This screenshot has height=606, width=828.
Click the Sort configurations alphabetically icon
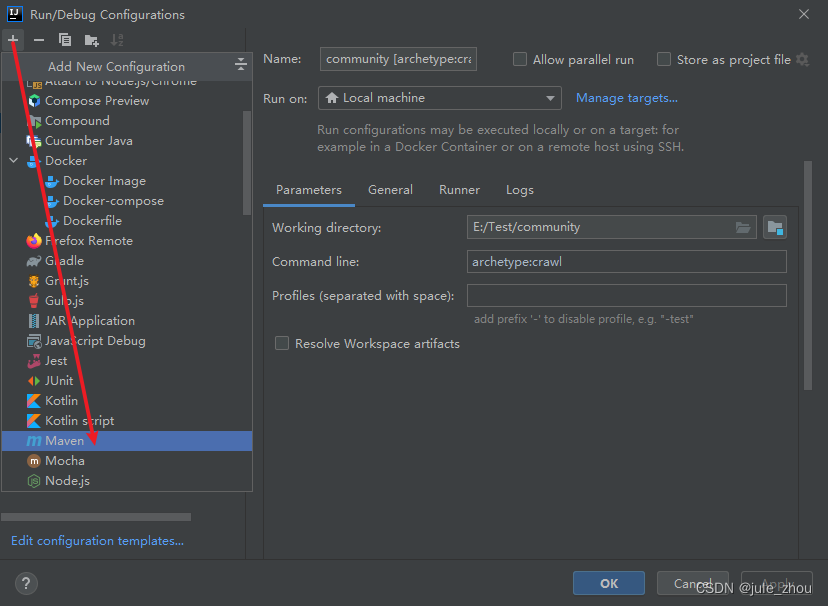(117, 40)
